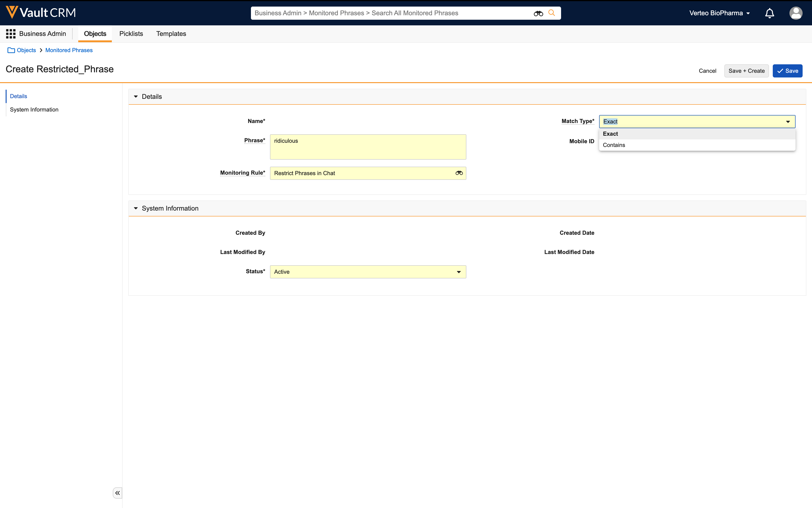
Task: Collapse the System Information section
Action: 136,208
